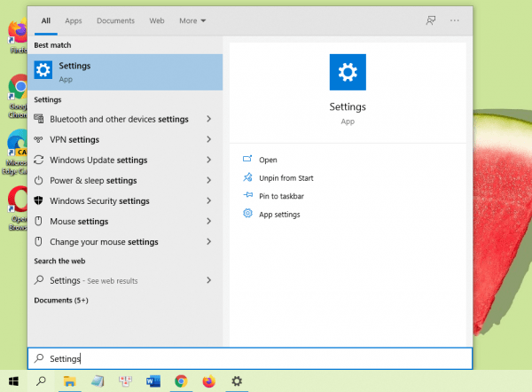This screenshot has width=532, height=392.
Task: Open the feedback icon in search header
Action: [431, 20]
